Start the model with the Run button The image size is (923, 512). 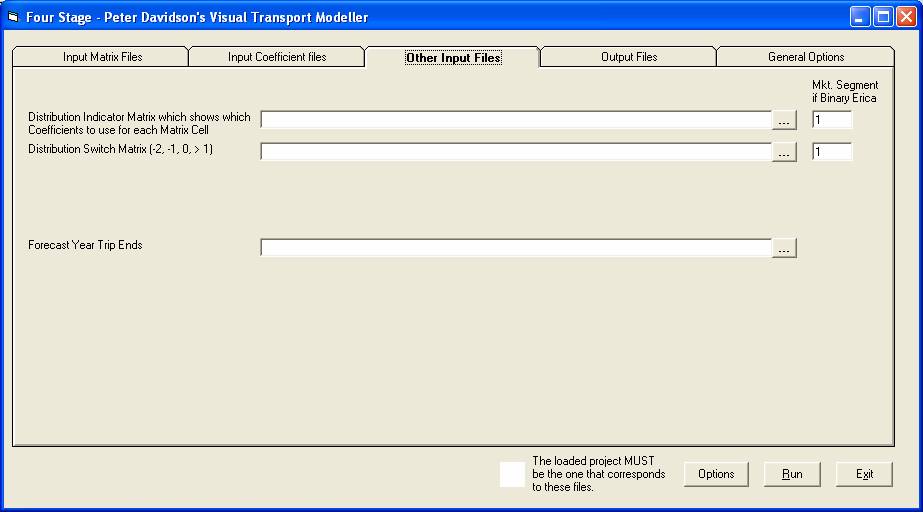click(792, 474)
